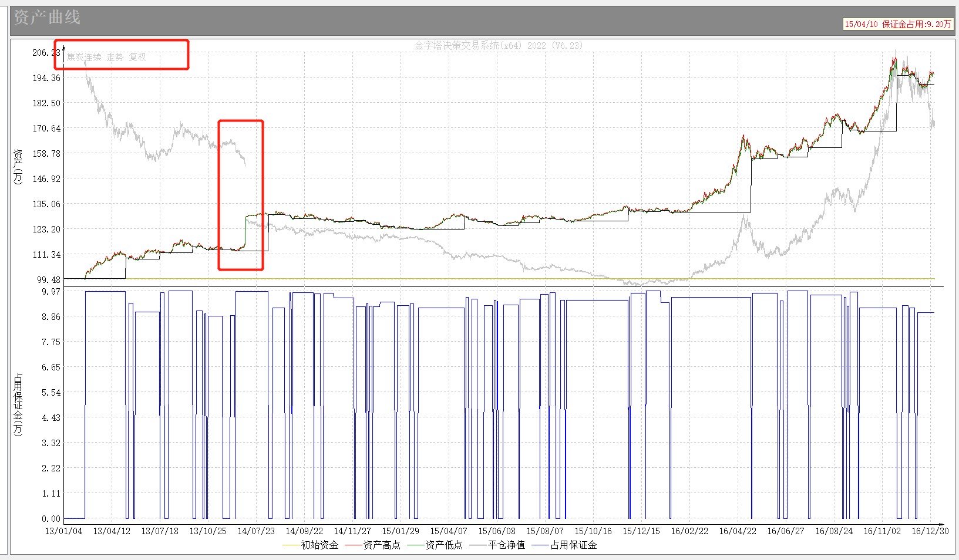This screenshot has height=560, width=959.
Task: Click the 15/04/07 date label
Action: click(449, 531)
